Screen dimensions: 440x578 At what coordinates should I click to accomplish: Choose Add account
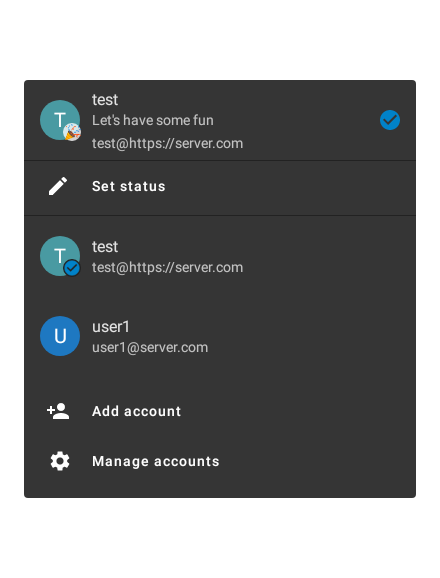tap(220, 411)
